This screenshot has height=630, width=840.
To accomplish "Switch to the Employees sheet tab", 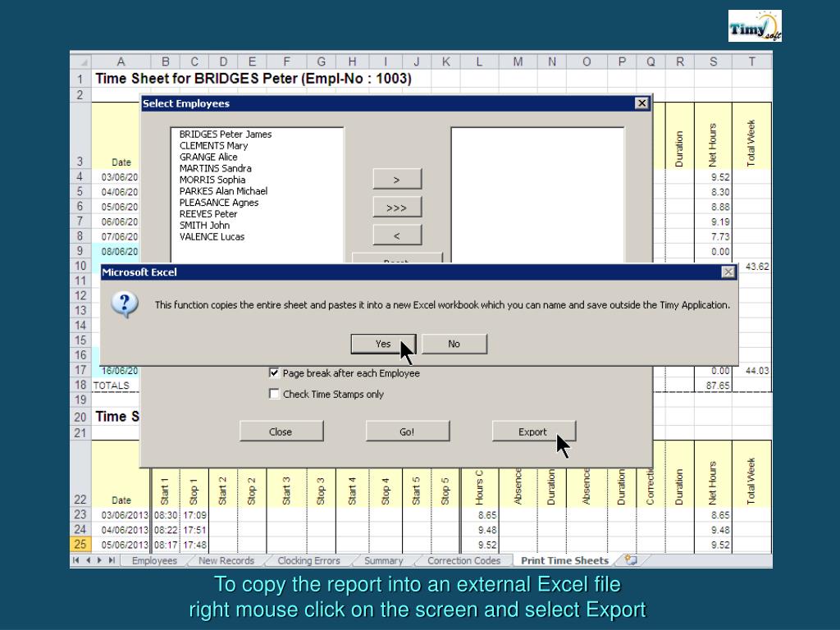I will pos(154,560).
